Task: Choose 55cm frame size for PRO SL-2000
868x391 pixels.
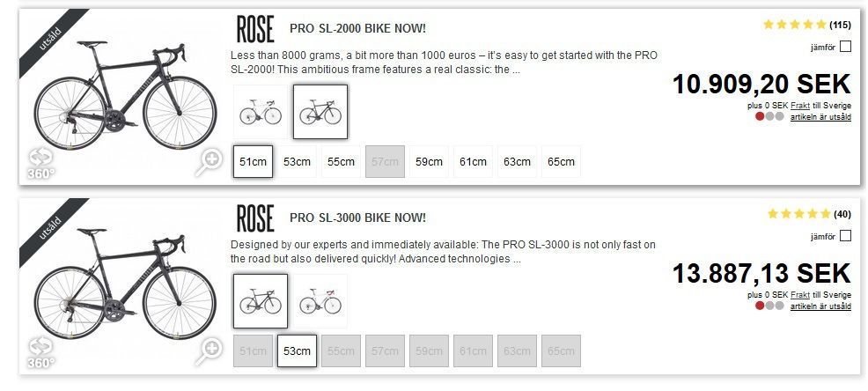Action: point(341,162)
